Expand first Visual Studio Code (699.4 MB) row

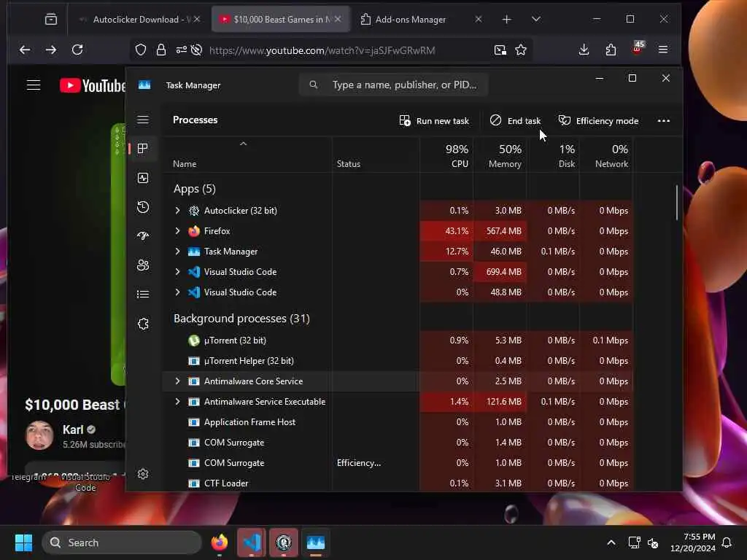(178, 272)
